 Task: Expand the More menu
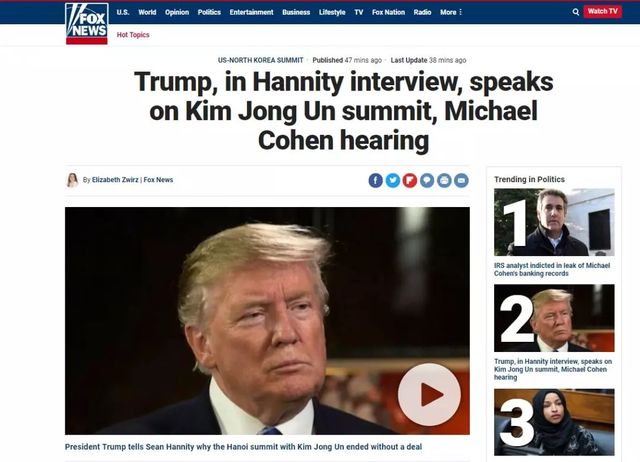coord(451,12)
